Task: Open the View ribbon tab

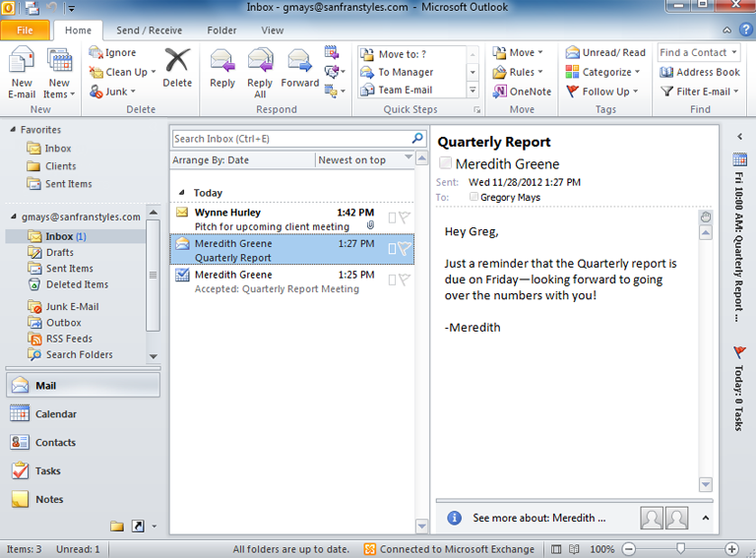Action: coord(273,30)
